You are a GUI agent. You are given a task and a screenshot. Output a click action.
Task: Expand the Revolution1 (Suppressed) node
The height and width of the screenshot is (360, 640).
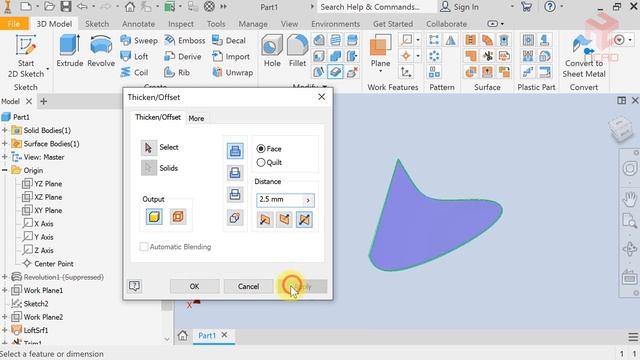point(4,277)
